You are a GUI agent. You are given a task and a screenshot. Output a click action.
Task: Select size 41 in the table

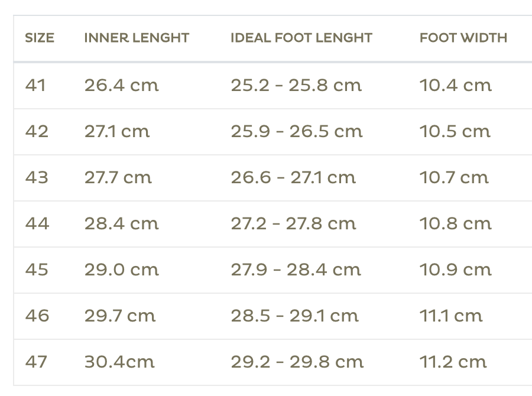35,85
